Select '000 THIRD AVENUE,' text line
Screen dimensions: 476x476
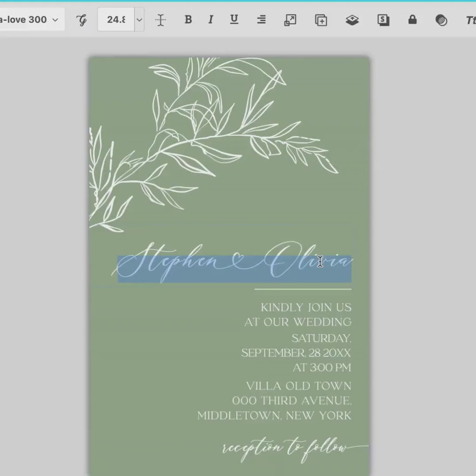click(x=292, y=401)
